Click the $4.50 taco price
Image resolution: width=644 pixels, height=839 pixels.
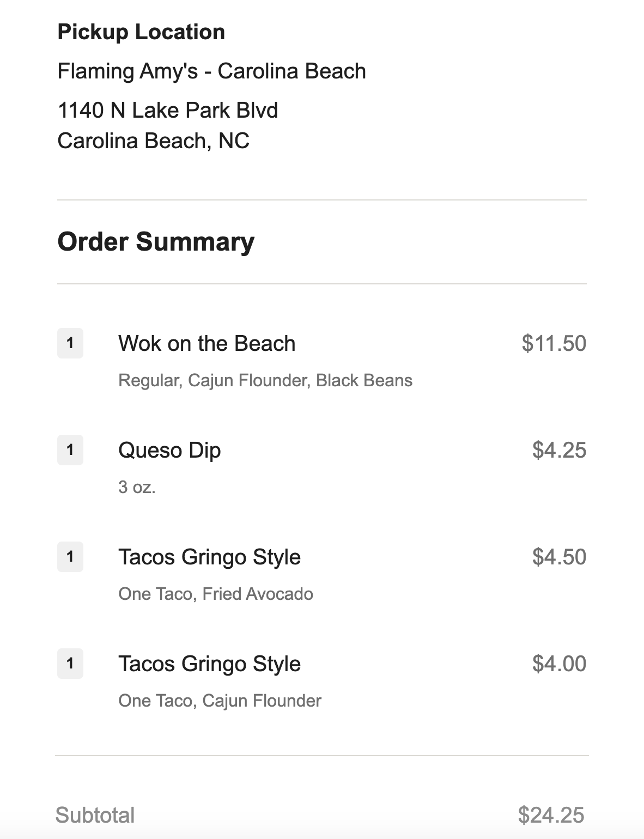point(559,557)
